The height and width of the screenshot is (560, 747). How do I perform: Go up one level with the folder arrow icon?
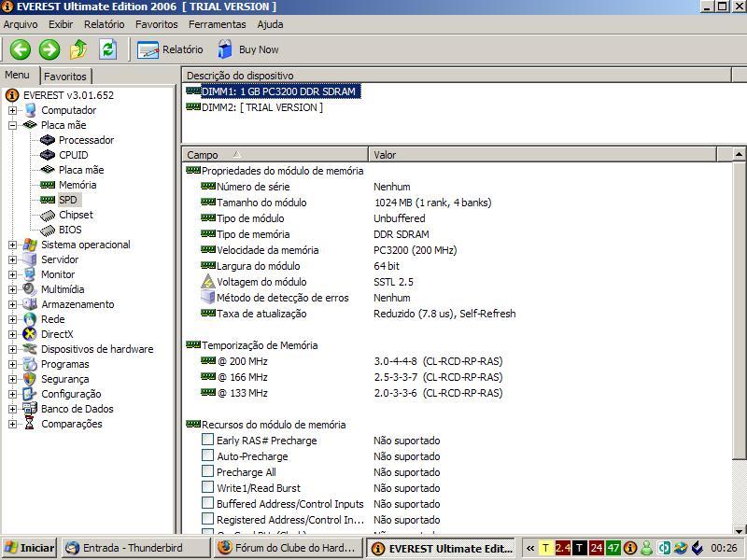coord(78,49)
